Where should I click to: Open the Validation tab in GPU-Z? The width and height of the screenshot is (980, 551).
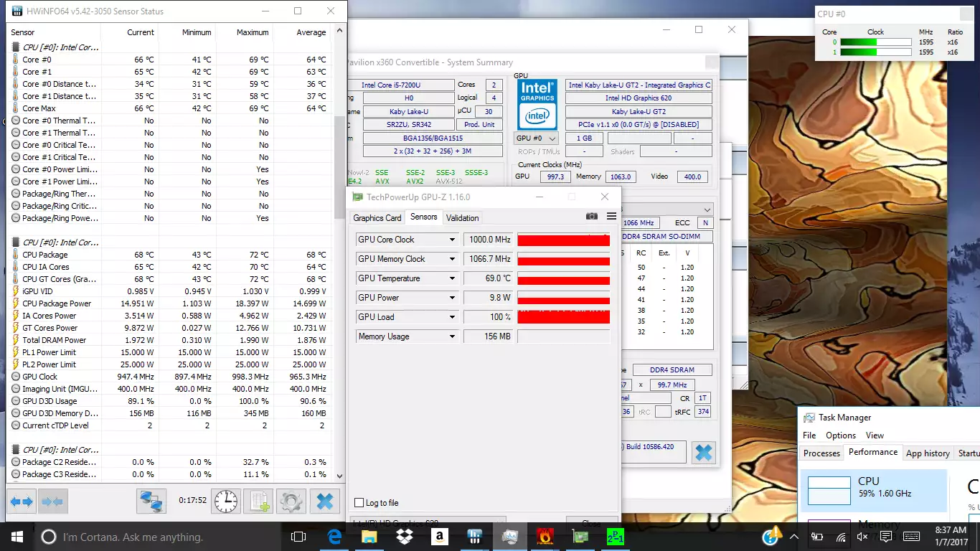coord(462,218)
